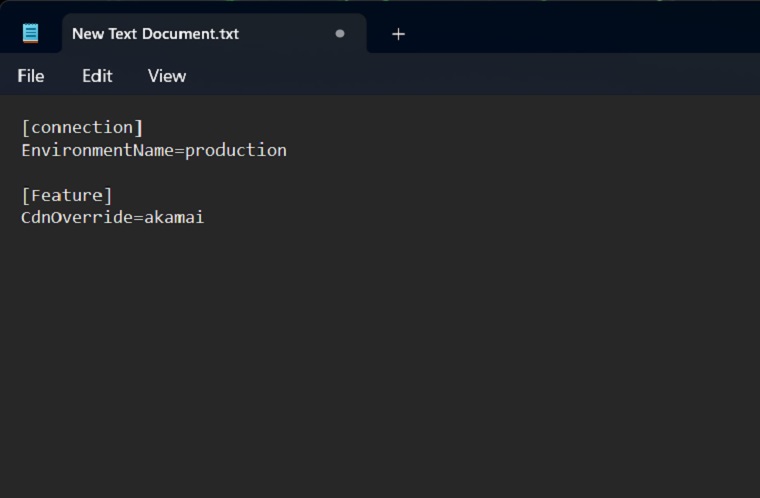The image size is (760, 498).
Task: Open the Edit menu
Action: 97,76
